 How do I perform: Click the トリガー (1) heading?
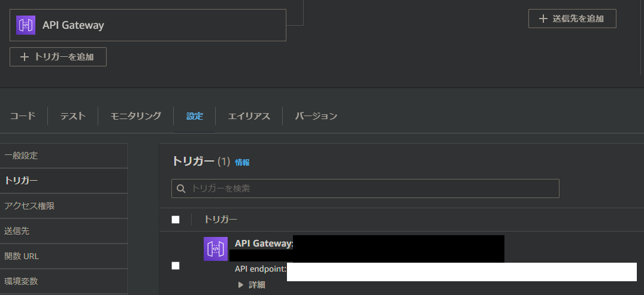(x=201, y=161)
